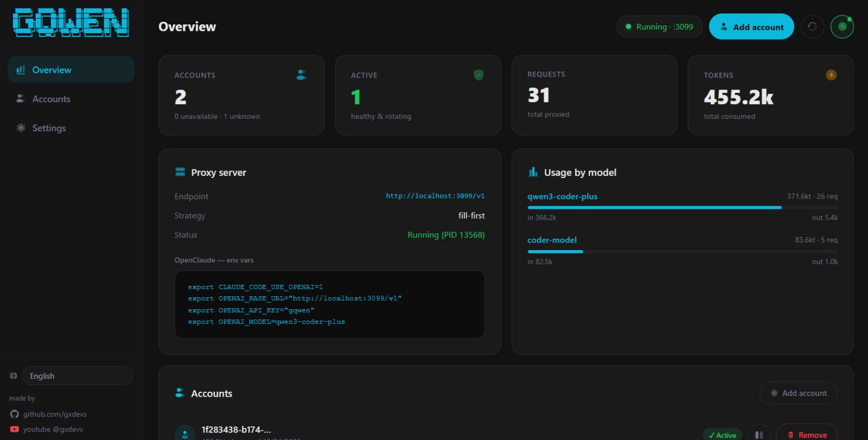The image size is (868, 440).
Task: Click 0 unavailable · 1 unknown text
Action: click(x=217, y=116)
